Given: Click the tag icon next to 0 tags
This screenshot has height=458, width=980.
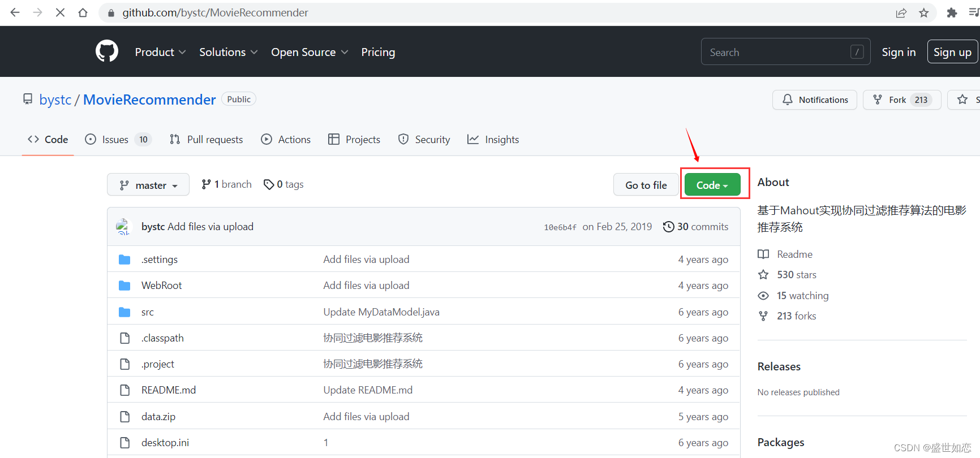Looking at the screenshot, I should 269,184.
